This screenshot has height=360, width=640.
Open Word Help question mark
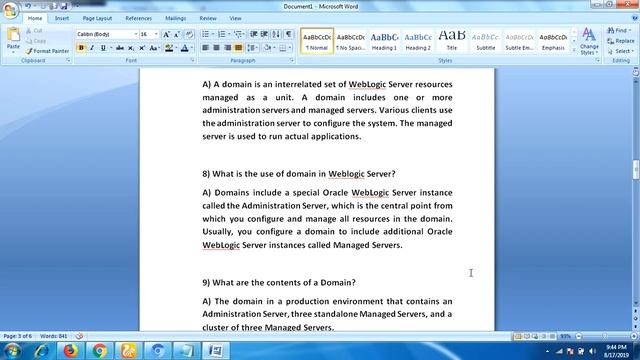point(635,18)
